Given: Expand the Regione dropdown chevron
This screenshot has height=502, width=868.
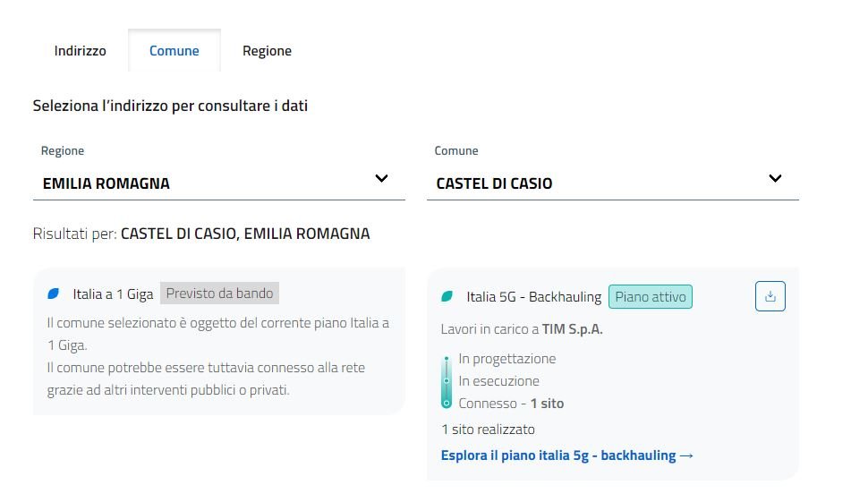Looking at the screenshot, I should pos(381,179).
